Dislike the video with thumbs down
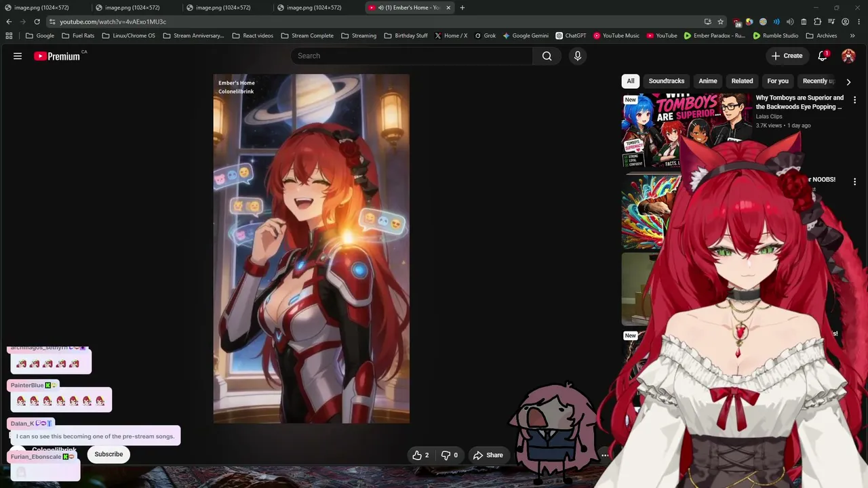868x488 pixels. coord(450,455)
